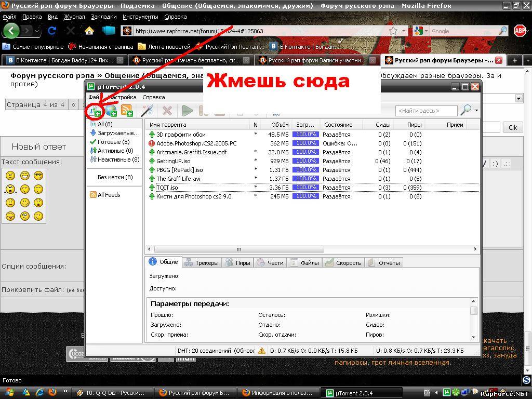
Task: Click the µTorrent green tray icon
Action: pos(446,393)
